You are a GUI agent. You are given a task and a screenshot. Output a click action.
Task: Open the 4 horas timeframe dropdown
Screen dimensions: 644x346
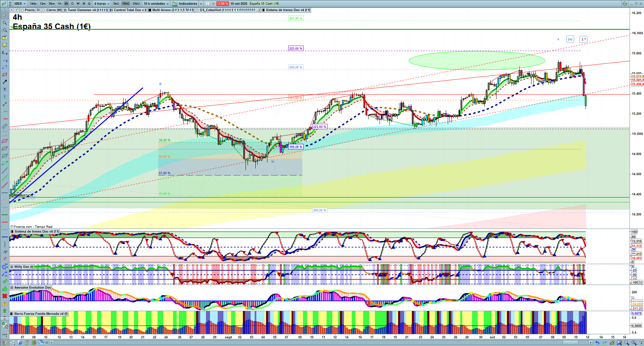[x=102, y=4]
